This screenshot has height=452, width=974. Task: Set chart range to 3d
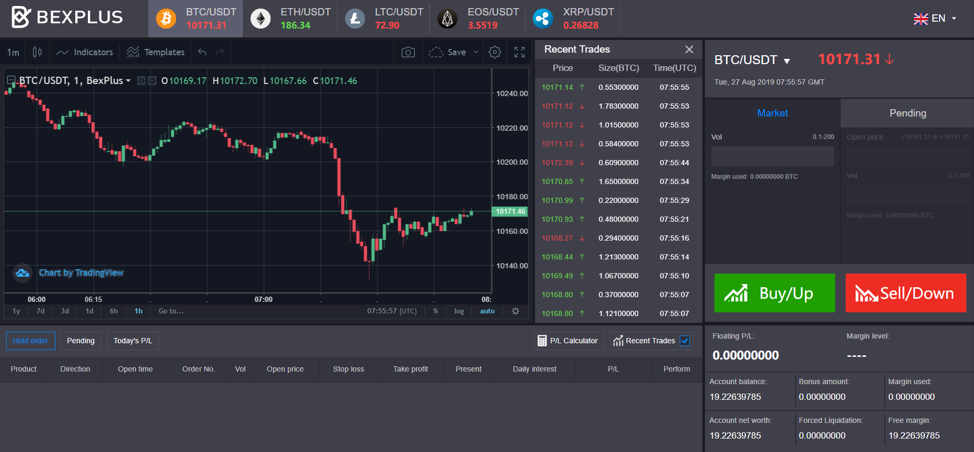click(65, 311)
